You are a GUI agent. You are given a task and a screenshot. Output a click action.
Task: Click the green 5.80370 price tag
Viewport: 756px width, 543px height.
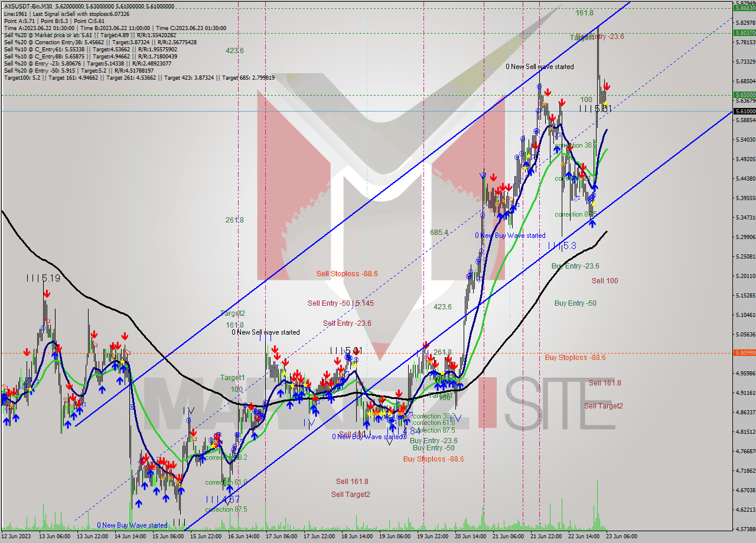[x=744, y=33]
